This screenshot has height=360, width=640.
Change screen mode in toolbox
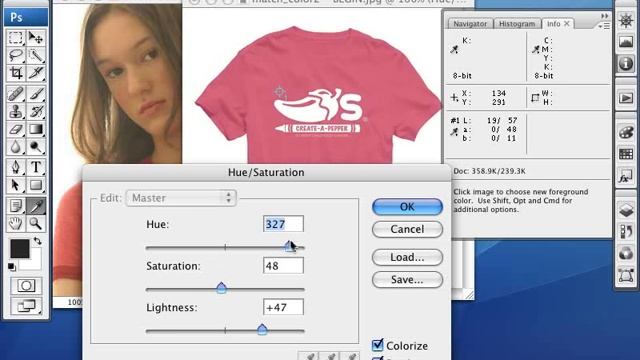tap(26, 306)
